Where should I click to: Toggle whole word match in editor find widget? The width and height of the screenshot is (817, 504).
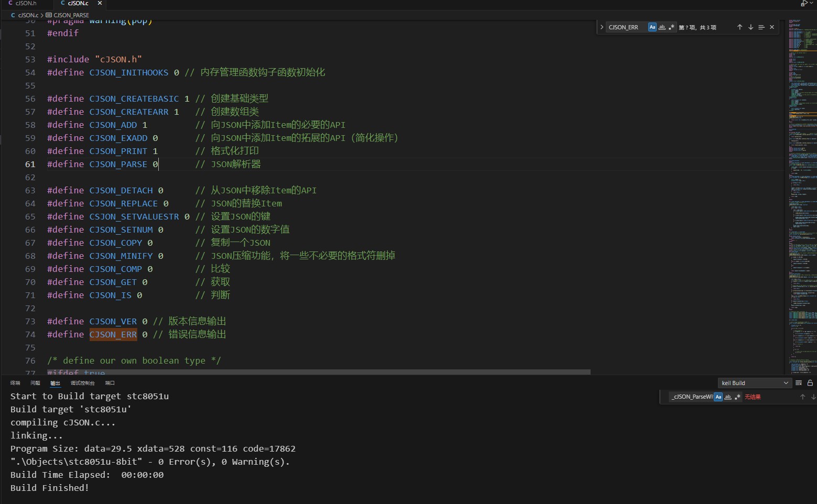(x=662, y=27)
